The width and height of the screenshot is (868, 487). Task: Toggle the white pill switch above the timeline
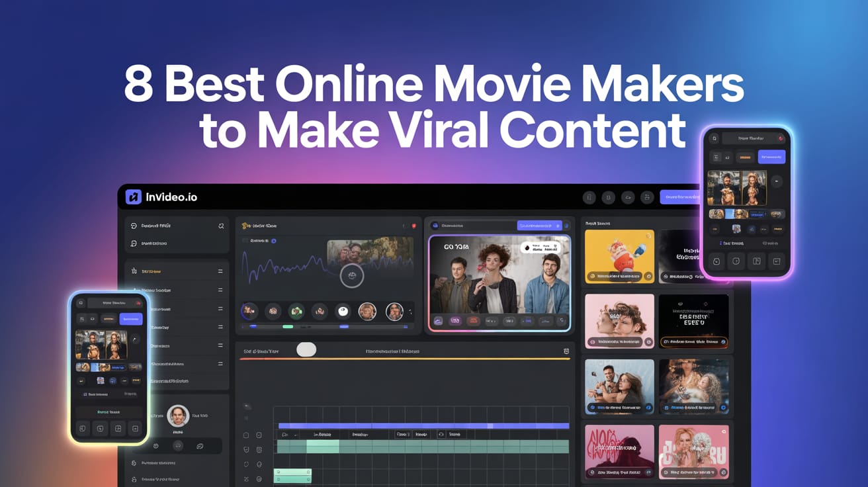point(306,350)
